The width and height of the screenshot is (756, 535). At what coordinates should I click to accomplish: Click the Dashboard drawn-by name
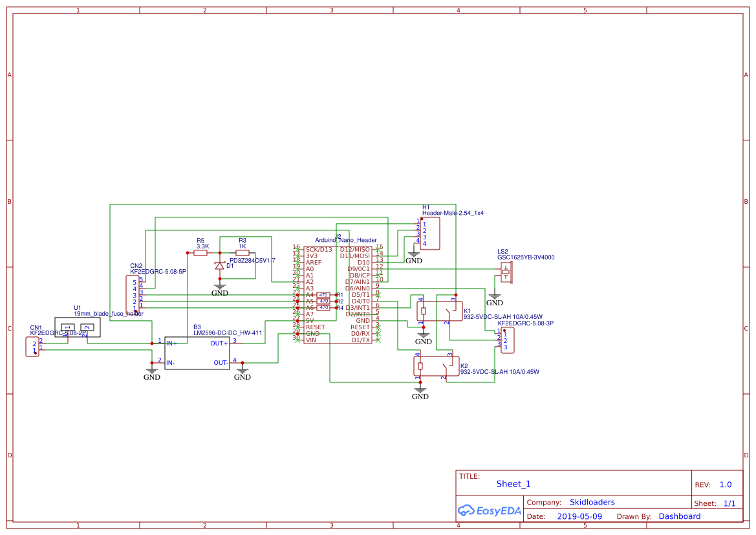click(679, 516)
